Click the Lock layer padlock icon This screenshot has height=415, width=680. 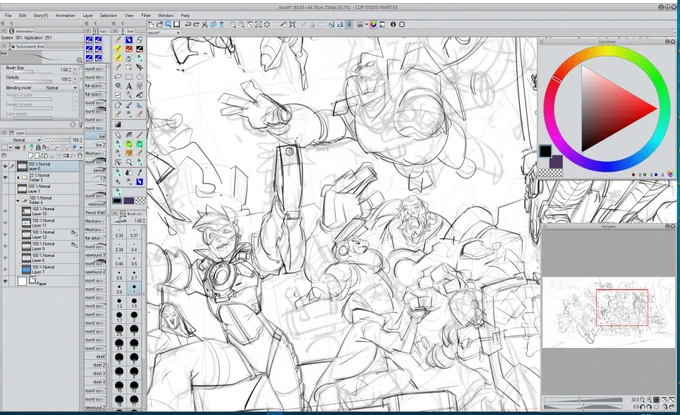coord(38,148)
